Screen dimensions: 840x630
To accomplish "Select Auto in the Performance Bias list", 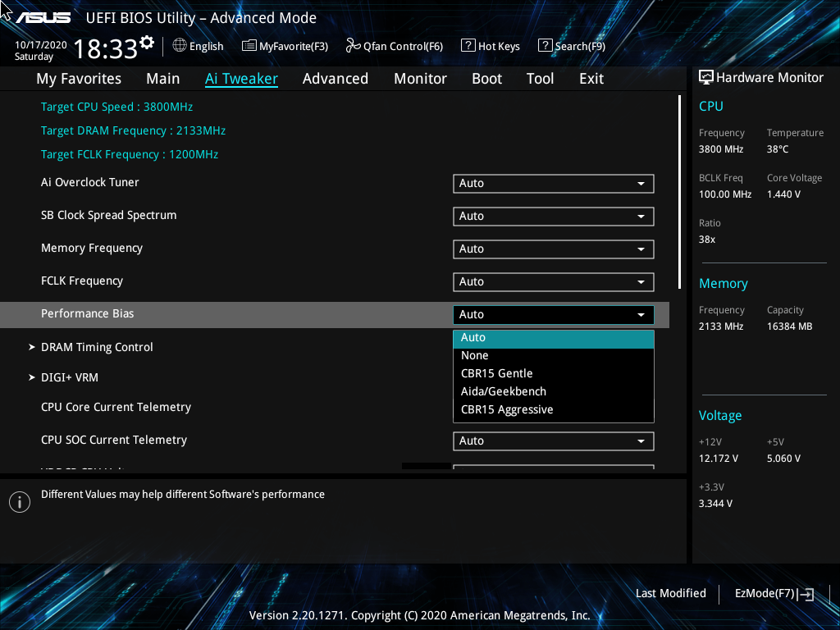I will tap(554, 337).
